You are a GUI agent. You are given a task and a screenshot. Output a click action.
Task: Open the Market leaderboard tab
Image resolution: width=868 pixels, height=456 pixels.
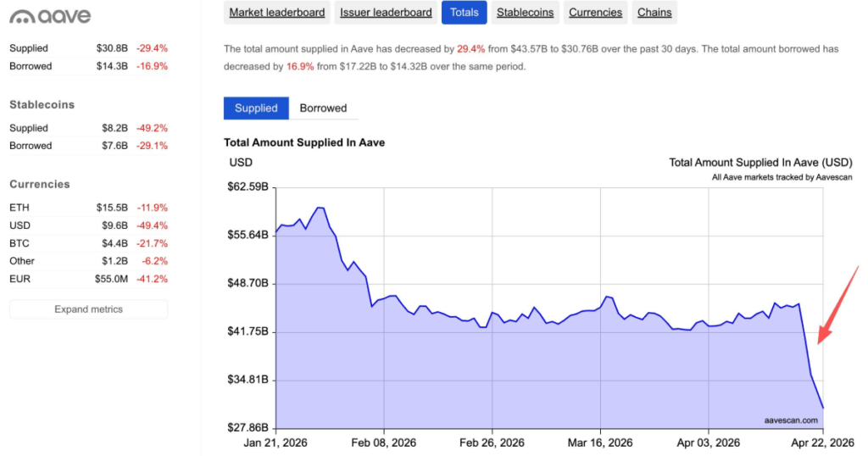click(x=277, y=13)
